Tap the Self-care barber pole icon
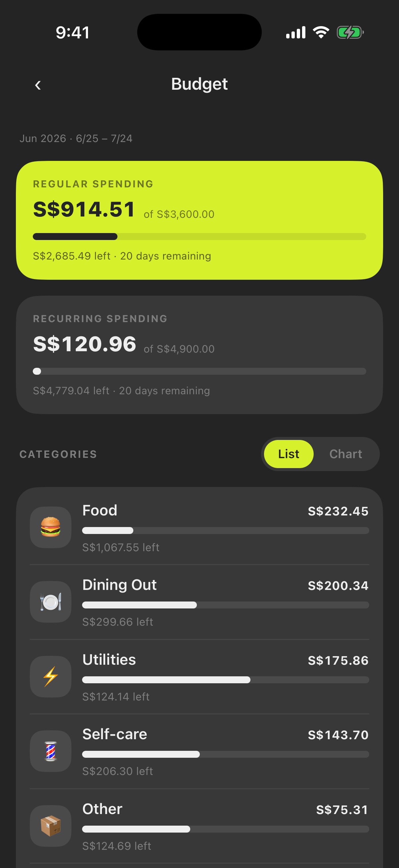Screen dimensions: 399x868 click(x=51, y=751)
